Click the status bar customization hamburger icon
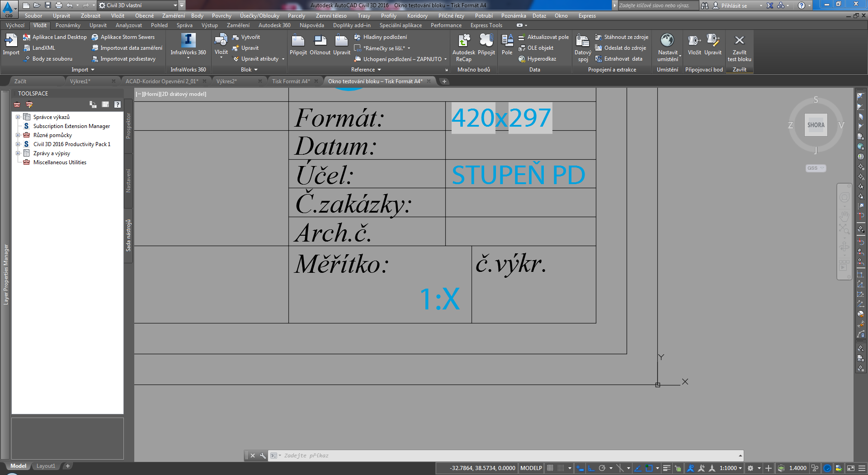This screenshot has width=868, height=475. coord(862,468)
